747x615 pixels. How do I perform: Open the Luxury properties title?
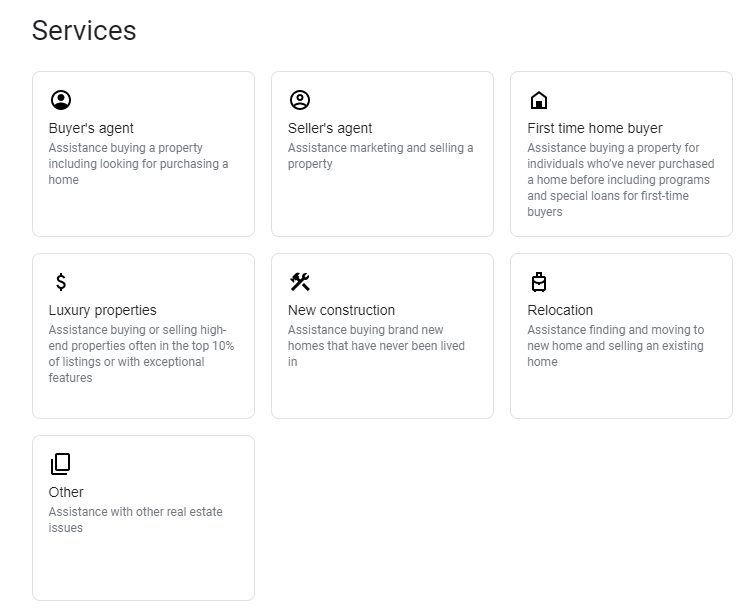103,310
